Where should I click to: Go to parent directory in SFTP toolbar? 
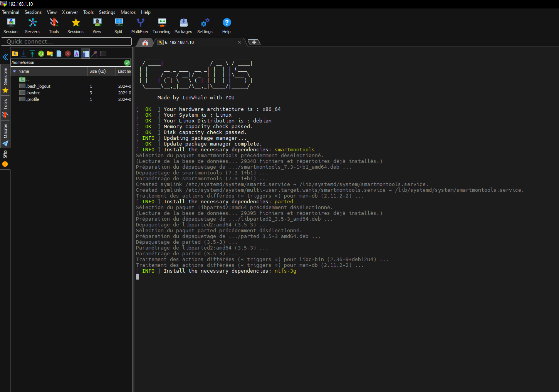click(x=15, y=54)
